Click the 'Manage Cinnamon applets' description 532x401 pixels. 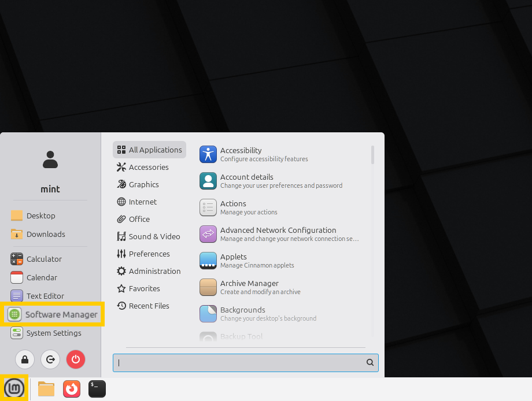(x=257, y=265)
